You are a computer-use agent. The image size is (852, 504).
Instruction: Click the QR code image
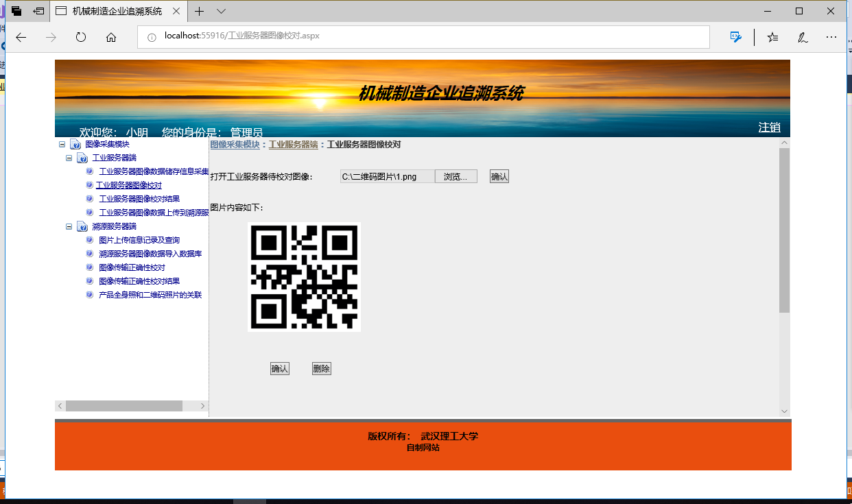pyautogui.click(x=304, y=277)
